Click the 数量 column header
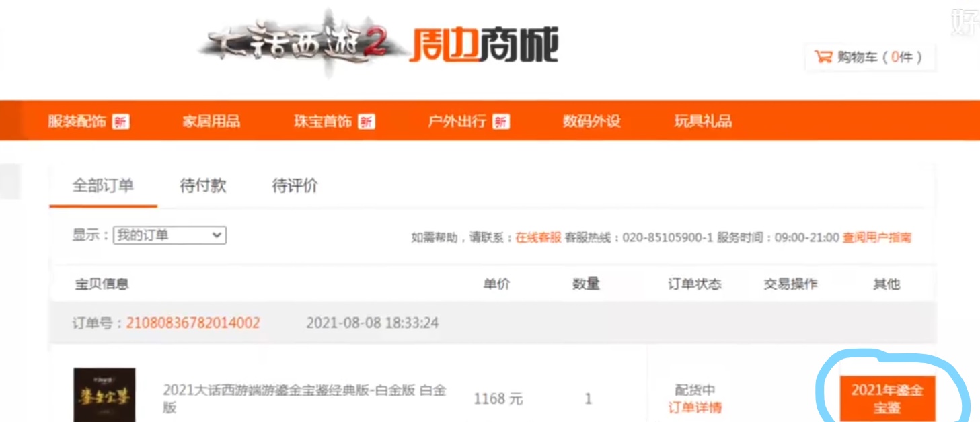 coord(586,284)
